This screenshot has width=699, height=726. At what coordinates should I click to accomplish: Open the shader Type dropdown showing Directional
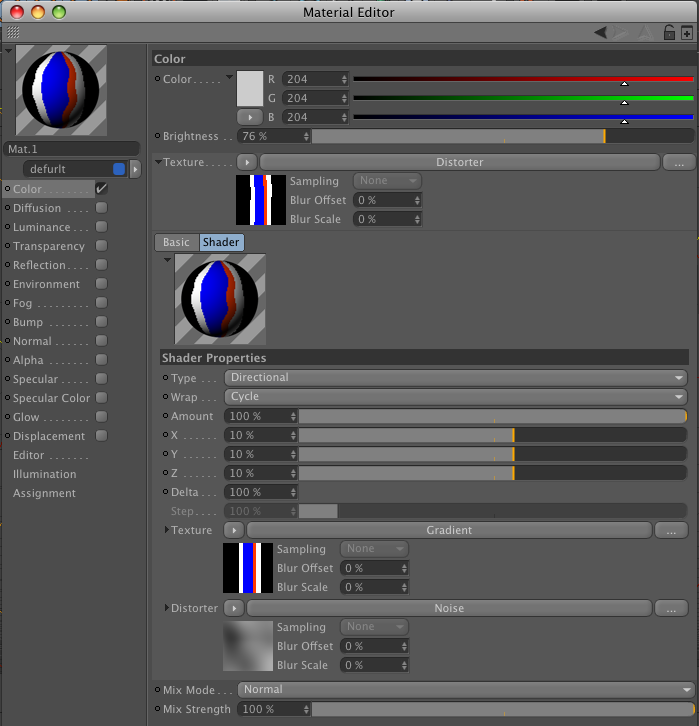(456, 378)
